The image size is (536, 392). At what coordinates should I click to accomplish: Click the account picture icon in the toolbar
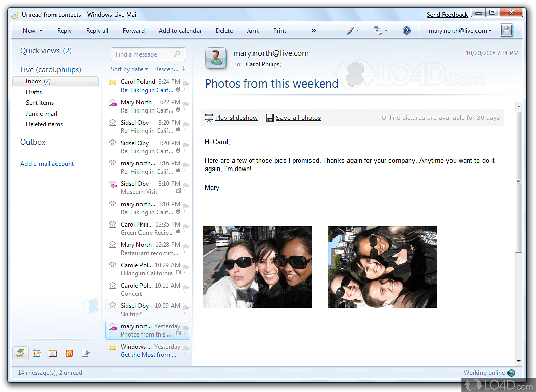point(506,30)
